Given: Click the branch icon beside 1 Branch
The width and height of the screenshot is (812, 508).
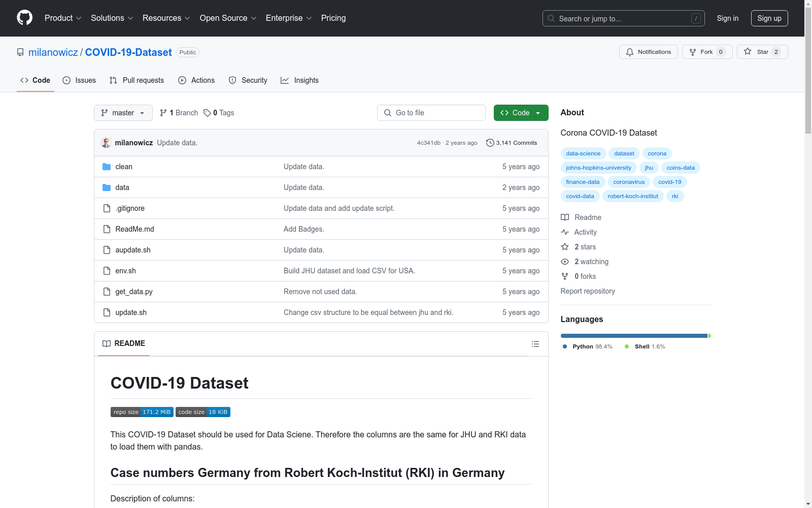Looking at the screenshot, I should pos(163,113).
